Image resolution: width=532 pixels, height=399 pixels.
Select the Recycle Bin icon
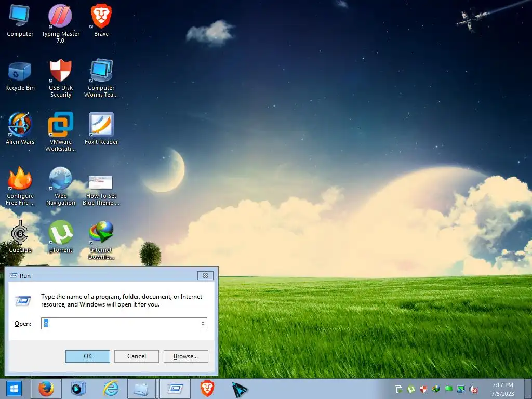[x=20, y=76]
